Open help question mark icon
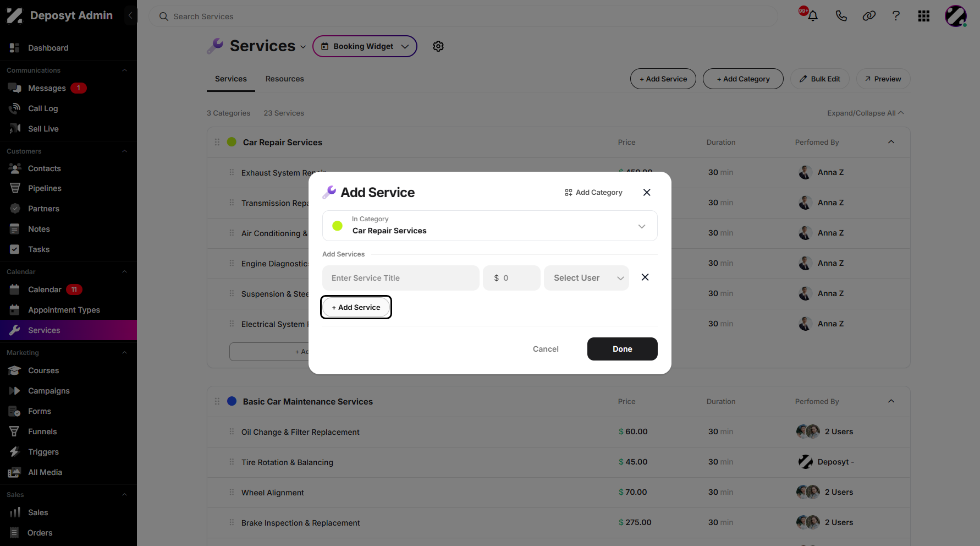The height and width of the screenshot is (546, 980). click(x=896, y=16)
